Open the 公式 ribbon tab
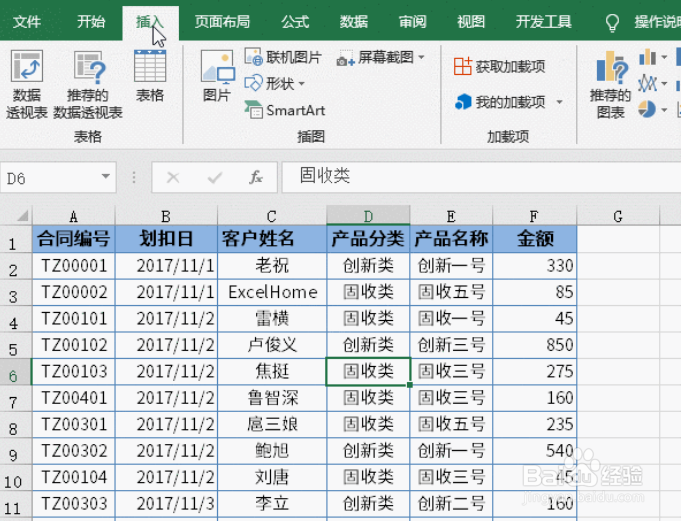Image resolution: width=681 pixels, height=521 pixels. point(295,22)
